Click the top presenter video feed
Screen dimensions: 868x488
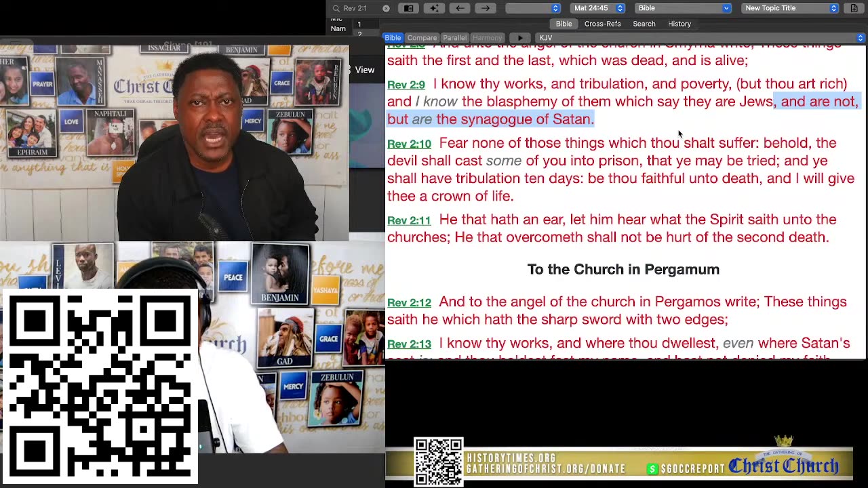[174, 143]
